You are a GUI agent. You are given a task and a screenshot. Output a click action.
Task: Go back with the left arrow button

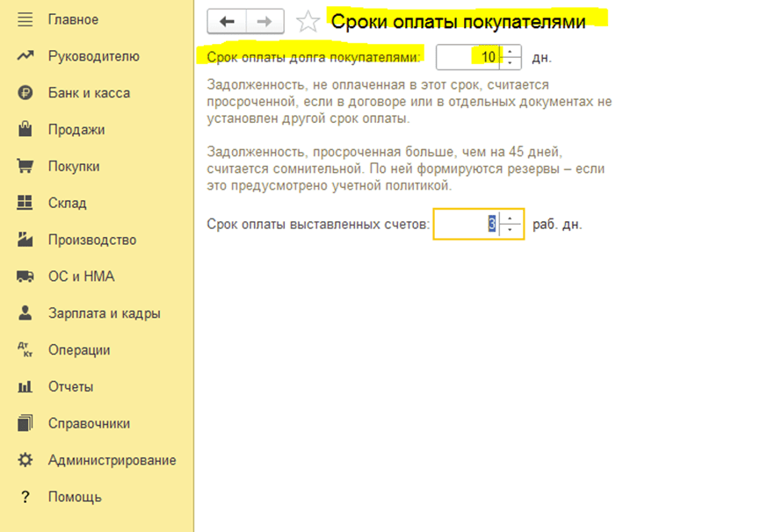tap(227, 21)
